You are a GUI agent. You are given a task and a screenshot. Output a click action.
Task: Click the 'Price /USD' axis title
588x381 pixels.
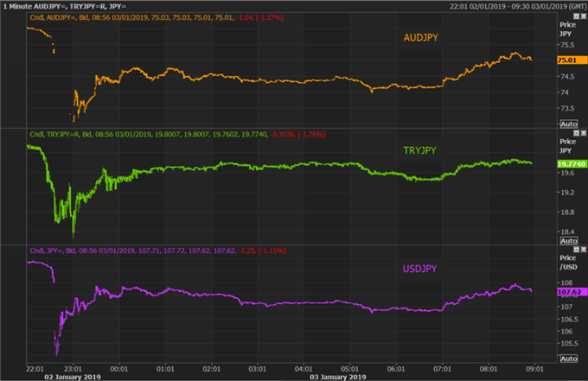(568, 263)
